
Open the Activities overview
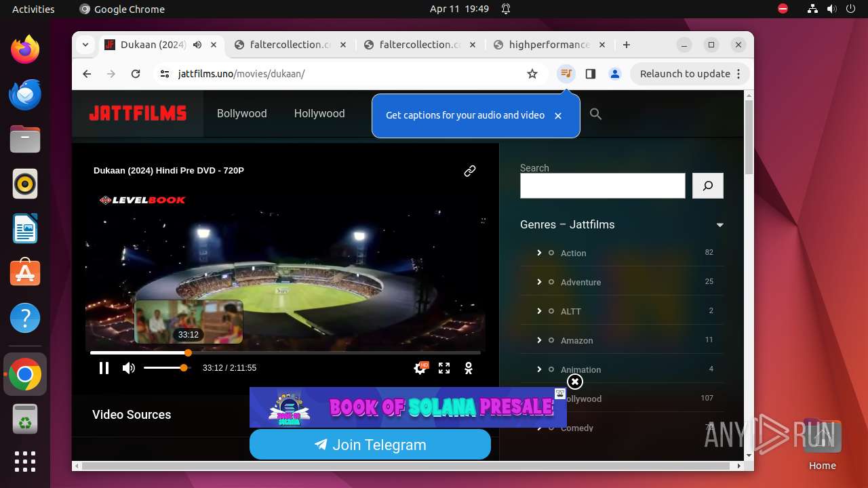[33, 9]
